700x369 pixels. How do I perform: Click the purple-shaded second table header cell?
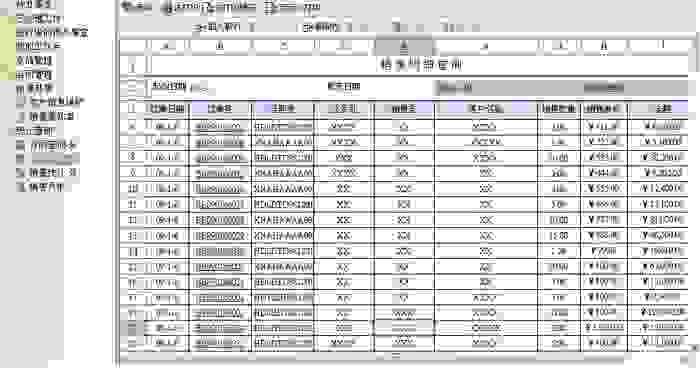pyautogui.click(x=221, y=108)
